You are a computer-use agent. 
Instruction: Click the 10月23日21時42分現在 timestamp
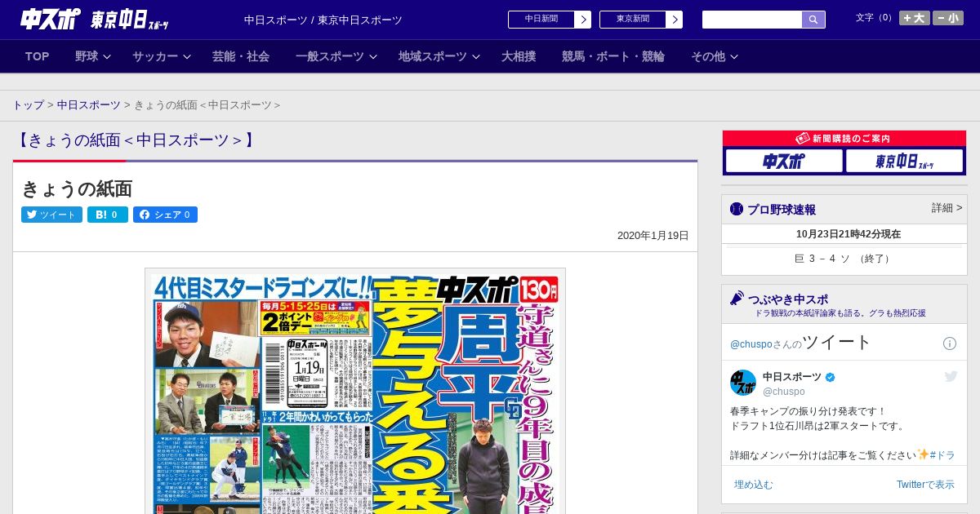coord(849,234)
